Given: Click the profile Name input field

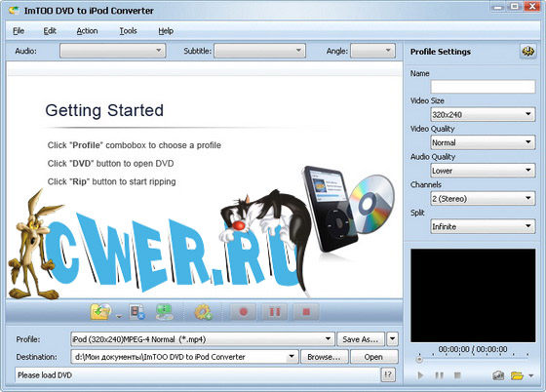Looking at the screenshot, I should [483, 87].
